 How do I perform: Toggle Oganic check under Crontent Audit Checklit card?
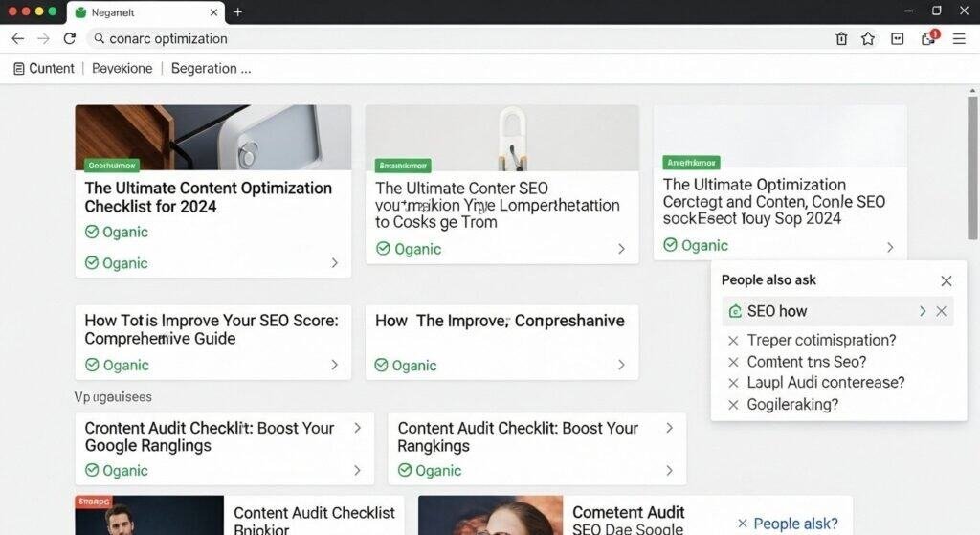[92, 470]
